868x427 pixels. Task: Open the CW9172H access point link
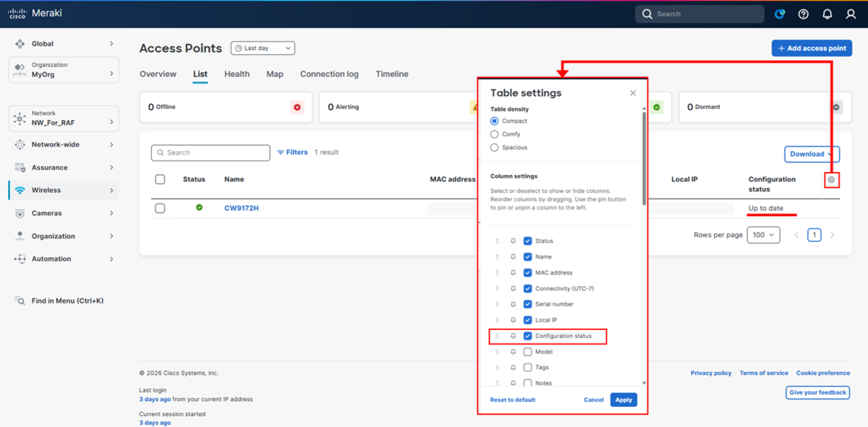(242, 208)
